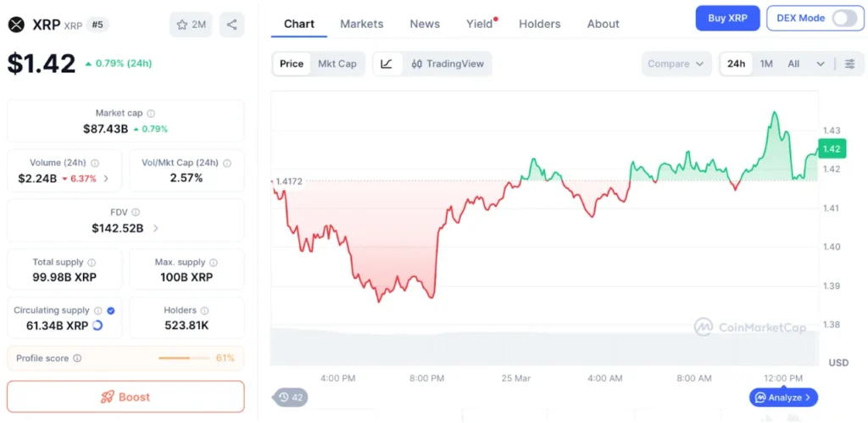The height and width of the screenshot is (423, 868).
Task: Expand more time range options chevron
Action: pyautogui.click(x=820, y=64)
